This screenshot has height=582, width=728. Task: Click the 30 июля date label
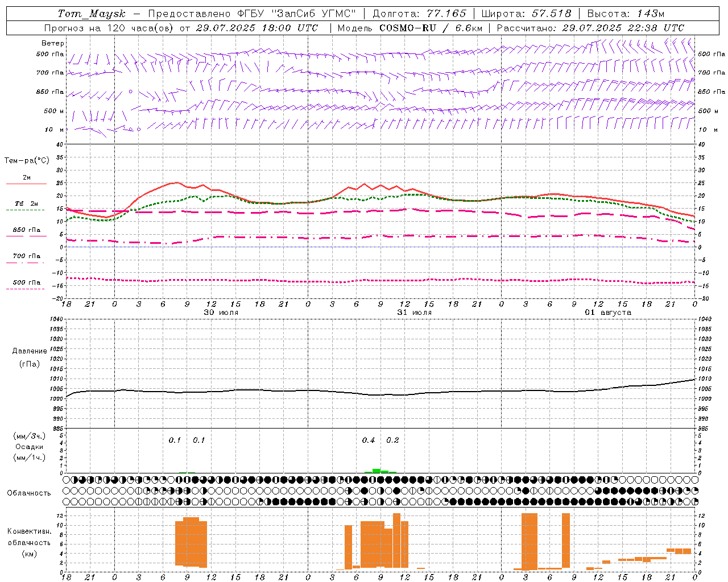tap(221, 313)
